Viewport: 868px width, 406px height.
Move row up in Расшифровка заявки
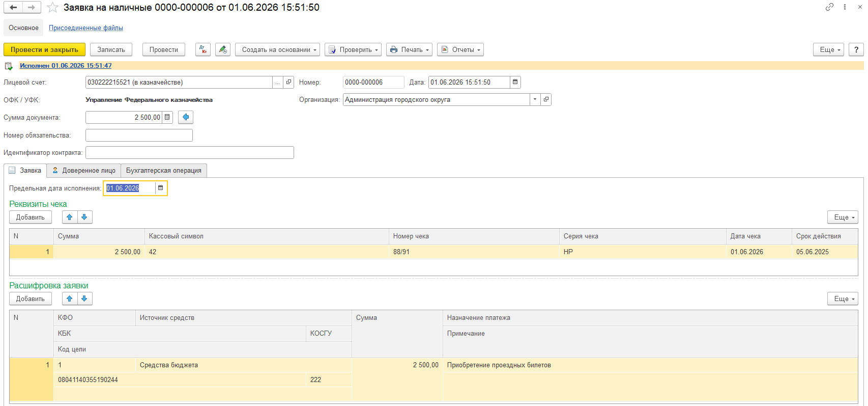pyautogui.click(x=70, y=299)
